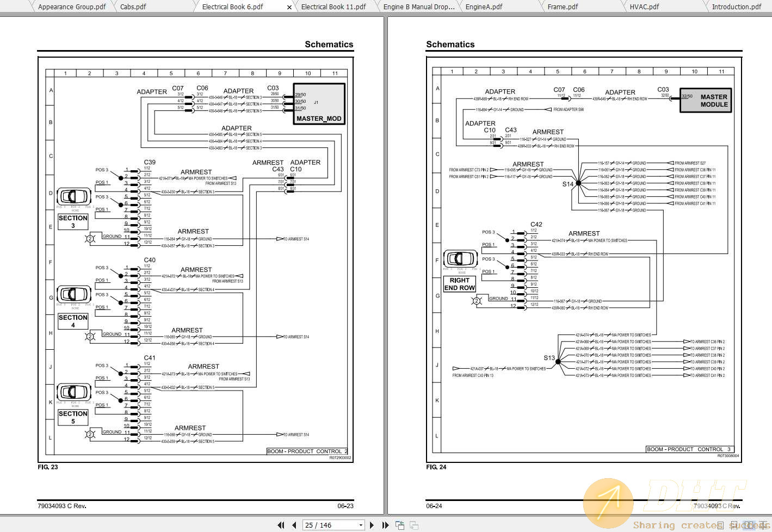Viewport: 772px width, 532px height.
Task: Jump to the last page
Action: click(x=385, y=525)
